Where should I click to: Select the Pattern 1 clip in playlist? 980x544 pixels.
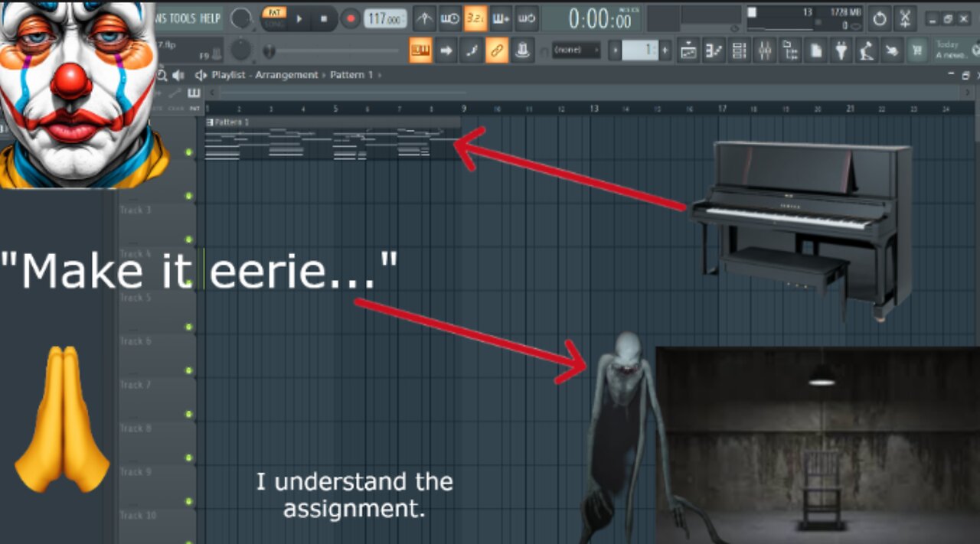[332, 138]
